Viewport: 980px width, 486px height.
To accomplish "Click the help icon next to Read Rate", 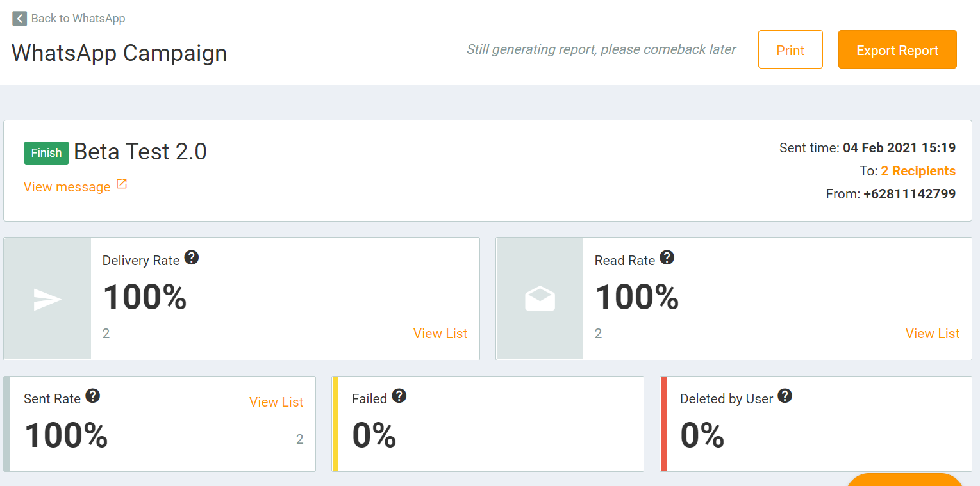I will pyautogui.click(x=667, y=257).
